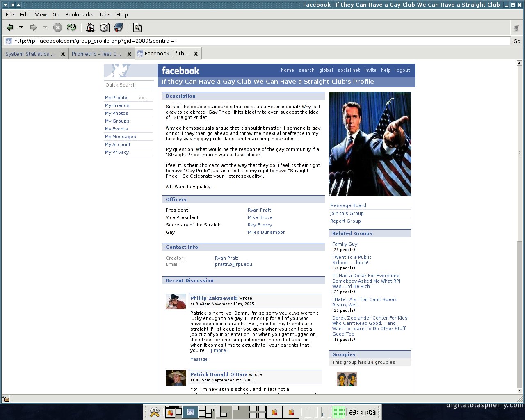Switch to the Prometric - Test C... tab
Viewport: 525px width, 420px height.
pos(96,54)
